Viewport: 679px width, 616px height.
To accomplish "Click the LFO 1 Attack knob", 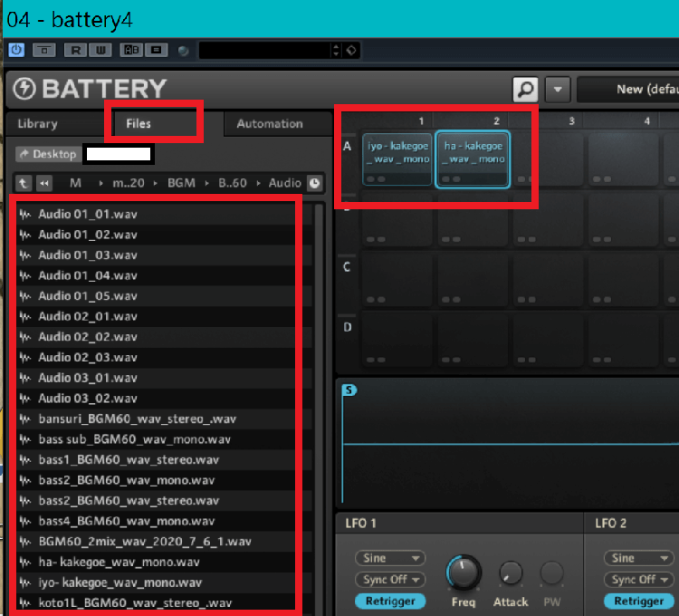I will [x=511, y=573].
